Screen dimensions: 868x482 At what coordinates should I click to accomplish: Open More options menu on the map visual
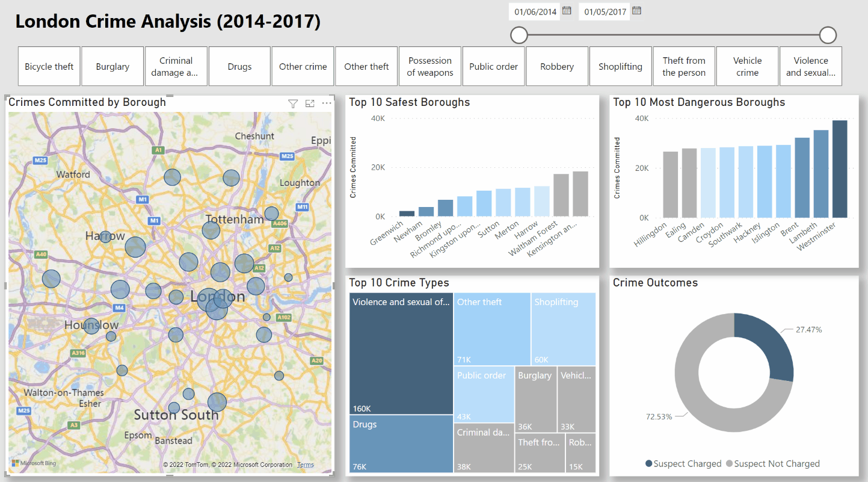click(x=326, y=103)
